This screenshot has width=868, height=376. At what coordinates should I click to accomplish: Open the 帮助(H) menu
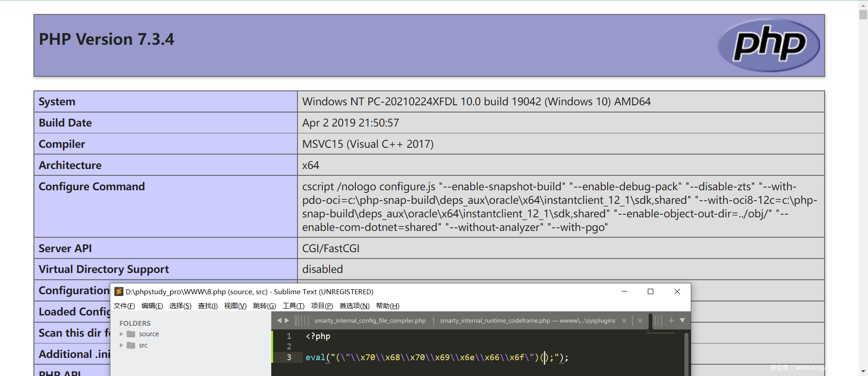pyautogui.click(x=387, y=306)
